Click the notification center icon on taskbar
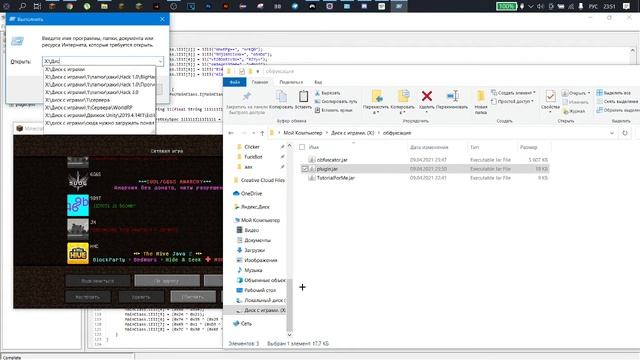The height and width of the screenshot is (360, 640). pos(626,6)
